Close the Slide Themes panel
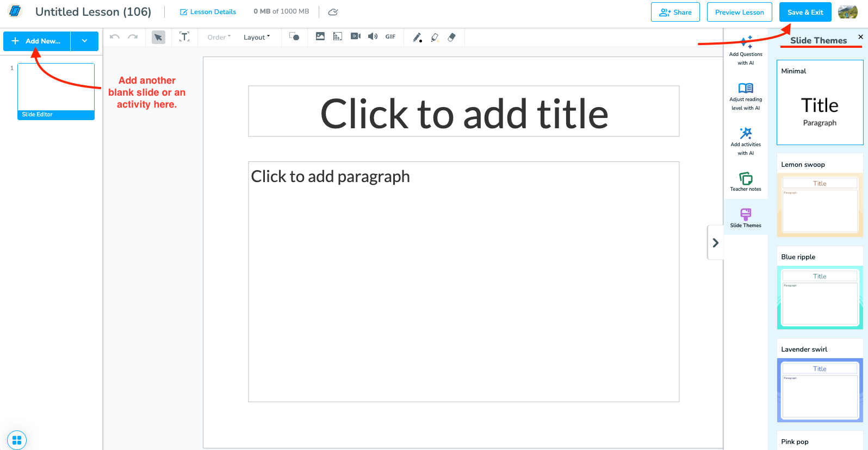 (x=860, y=37)
